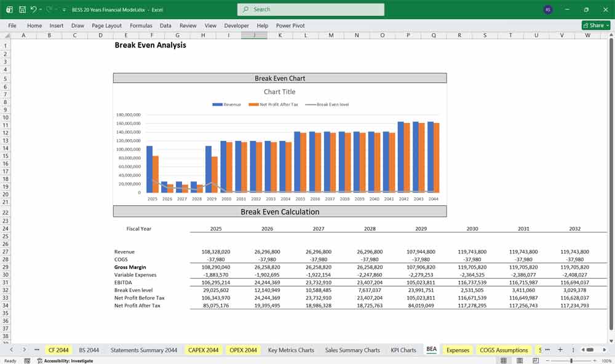
Task: Switch to the KPI Charts sheet tab
Action: point(403,350)
